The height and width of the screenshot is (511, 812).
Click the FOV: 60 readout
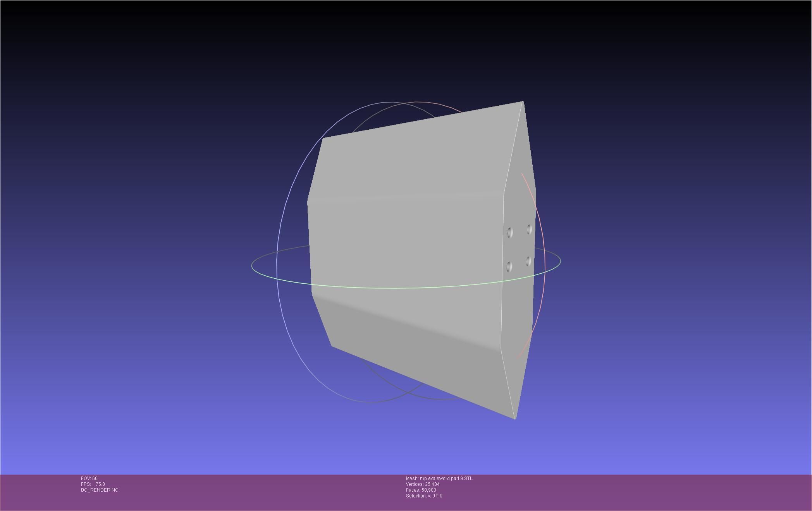click(89, 478)
